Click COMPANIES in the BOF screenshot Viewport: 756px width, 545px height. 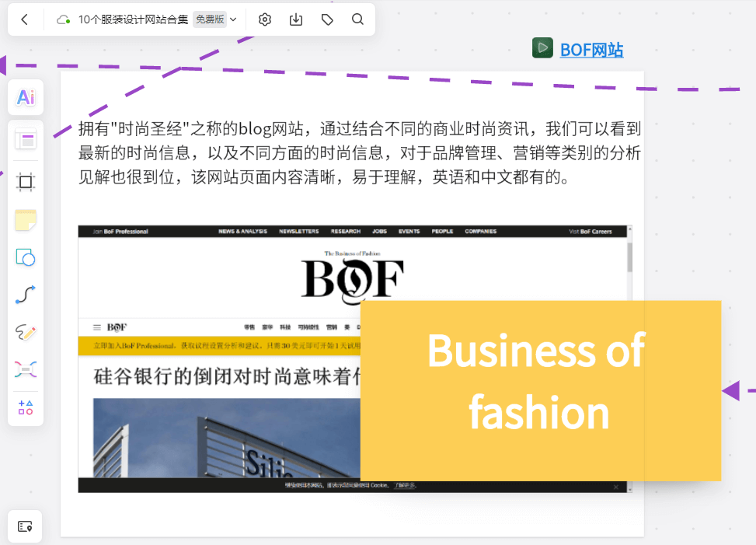pyautogui.click(x=481, y=232)
